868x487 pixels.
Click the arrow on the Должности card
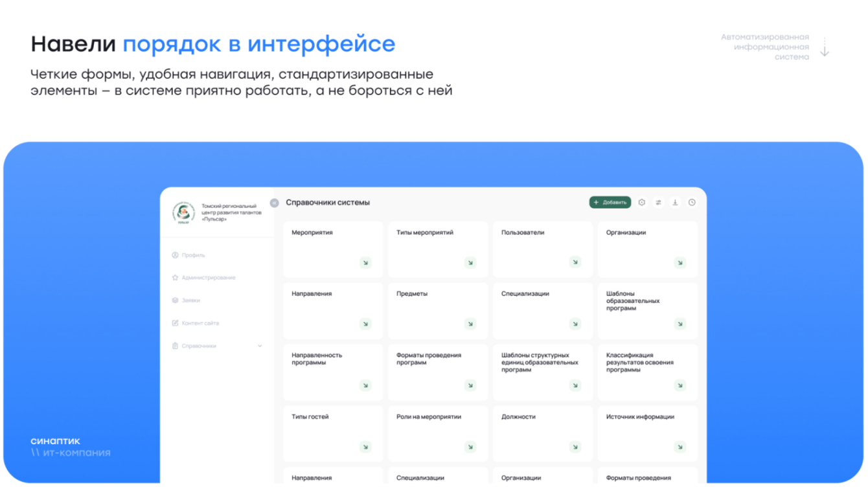(575, 447)
